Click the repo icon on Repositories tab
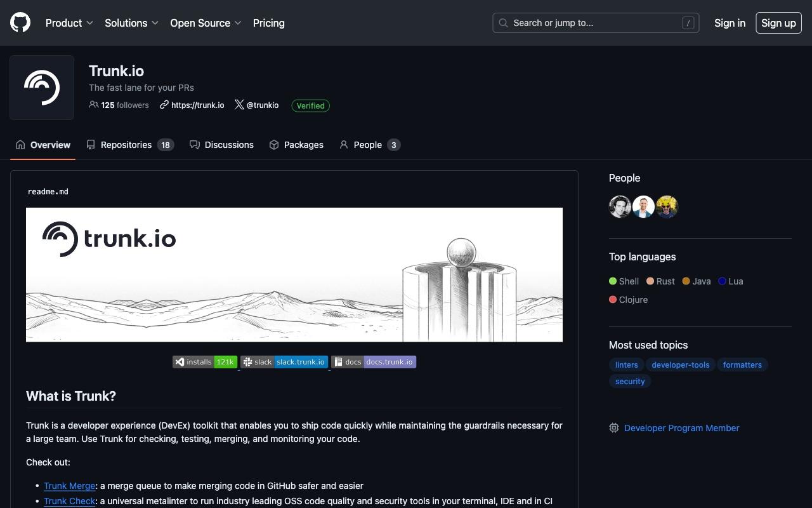The height and width of the screenshot is (508, 812). pyautogui.click(x=91, y=145)
